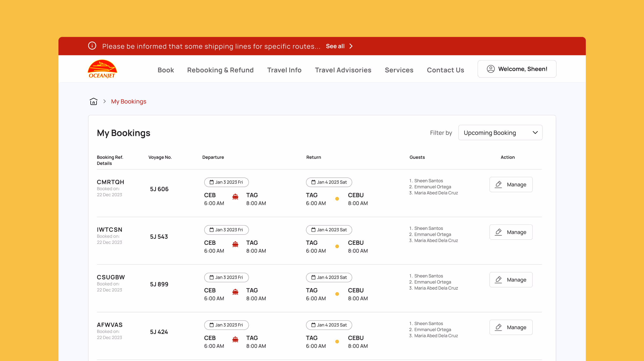Click the breadcrumb arrow after the home icon

(x=105, y=101)
